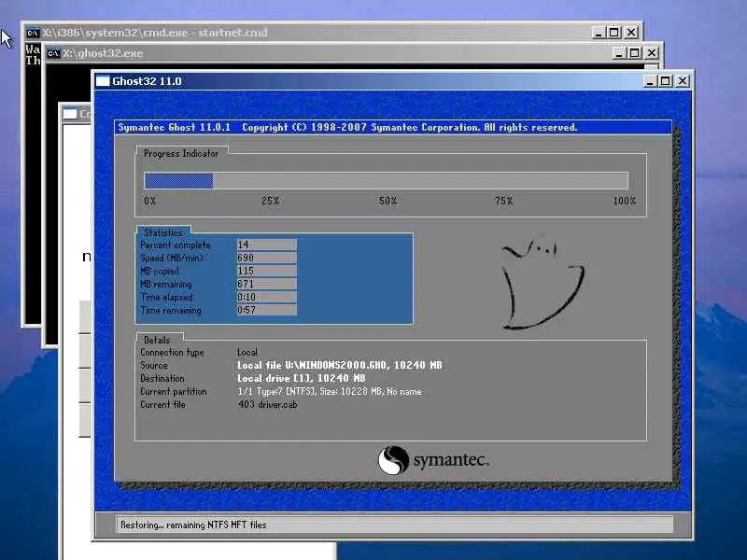Screen dimensions: 747x560
Task: Click the Time remaining label
Action: (x=171, y=311)
